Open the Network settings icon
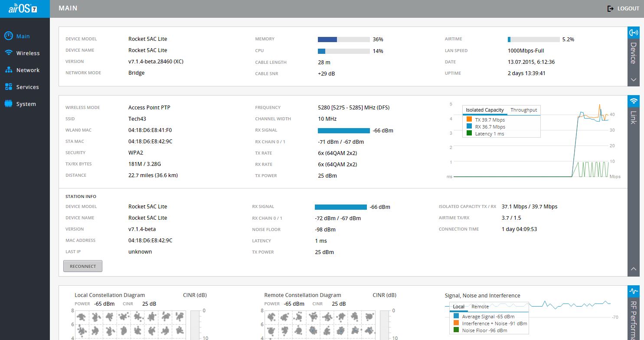The image size is (644, 340). 8,70
